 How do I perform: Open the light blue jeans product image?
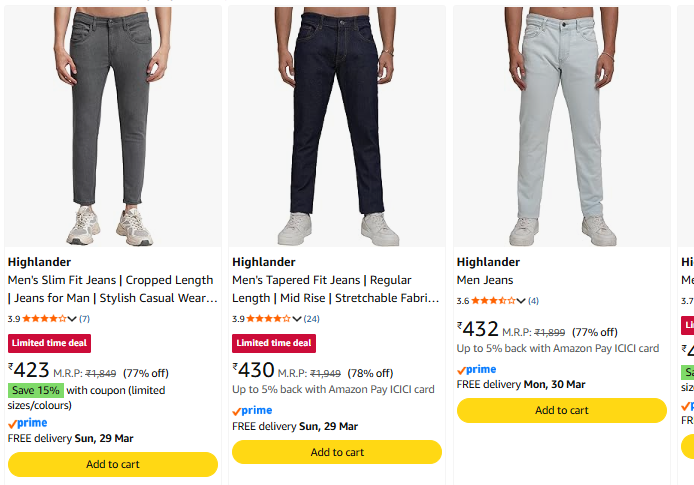point(561,127)
